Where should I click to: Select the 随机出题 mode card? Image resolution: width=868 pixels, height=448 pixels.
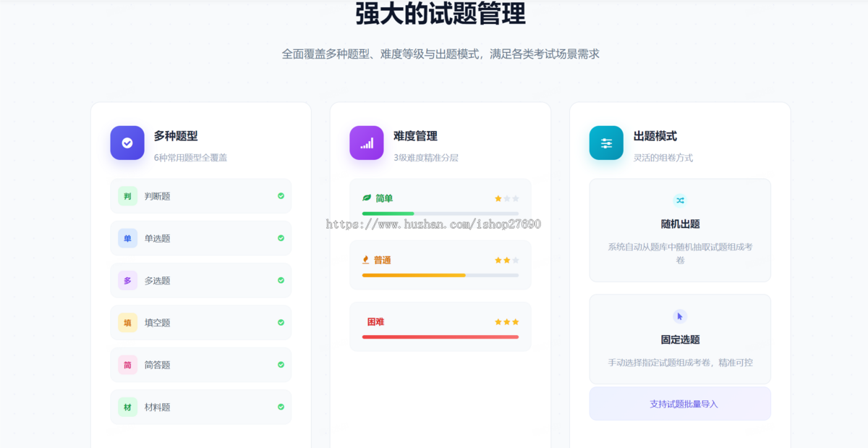(x=680, y=230)
